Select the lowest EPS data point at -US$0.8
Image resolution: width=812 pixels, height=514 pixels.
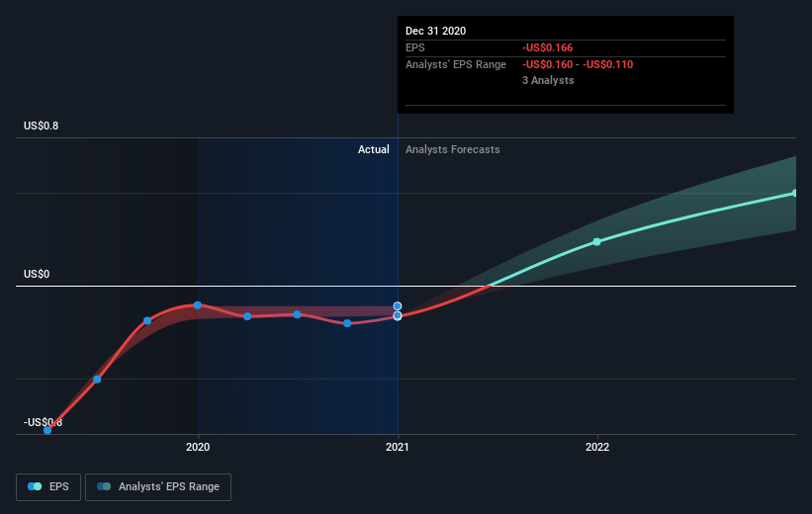(x=47, y=430)
